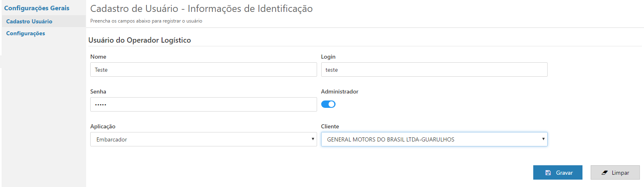Screen dimensions: 644x187
Task: Click the Configurações Gerais sidebar heading
Action: pos(37,8)
